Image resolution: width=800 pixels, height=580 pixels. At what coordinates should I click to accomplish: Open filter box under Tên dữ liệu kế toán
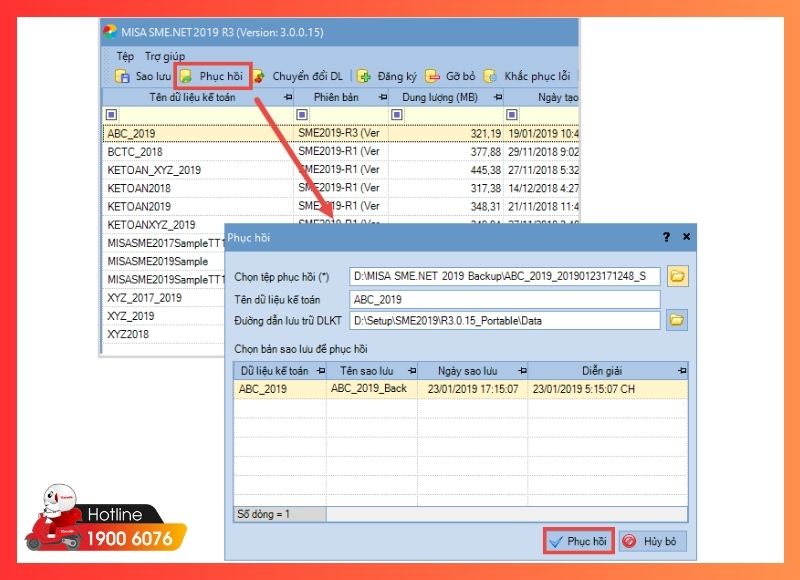[x=111, y=114]
